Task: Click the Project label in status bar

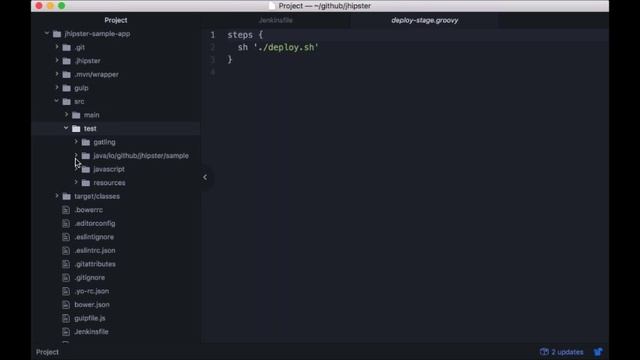Action: click(47, 352)
